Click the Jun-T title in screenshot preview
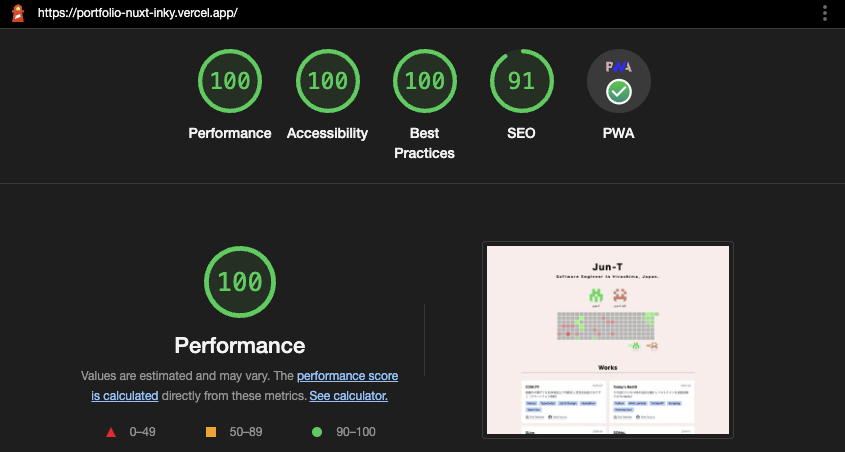This screenshot has height=452, width=845. tap(608, 267)
